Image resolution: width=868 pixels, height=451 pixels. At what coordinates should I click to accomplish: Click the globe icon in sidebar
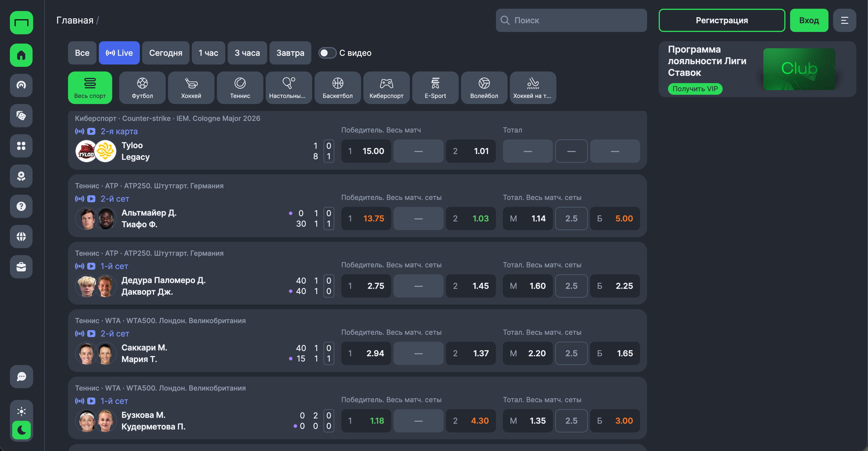[x=21, y=237]
